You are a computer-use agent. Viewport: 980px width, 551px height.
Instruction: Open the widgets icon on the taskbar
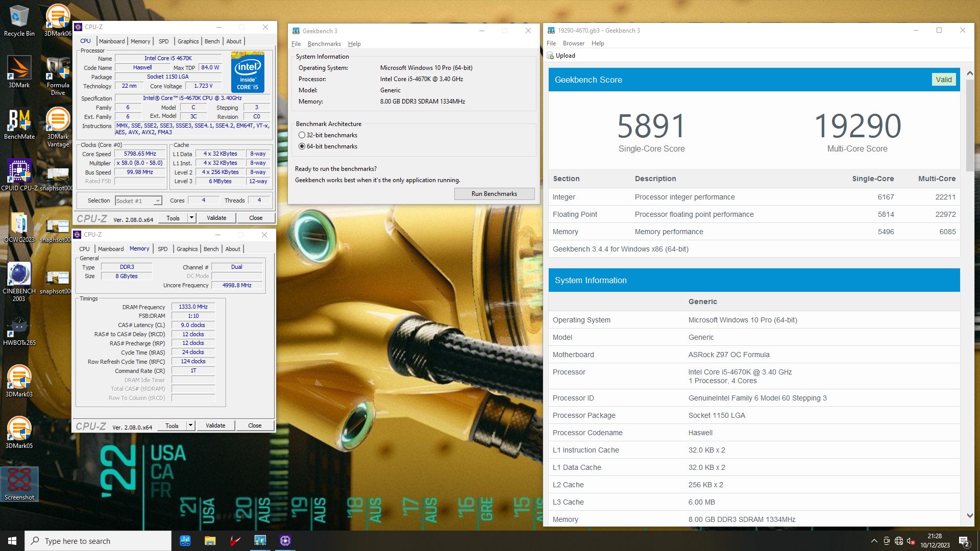[x=185, y=541]
